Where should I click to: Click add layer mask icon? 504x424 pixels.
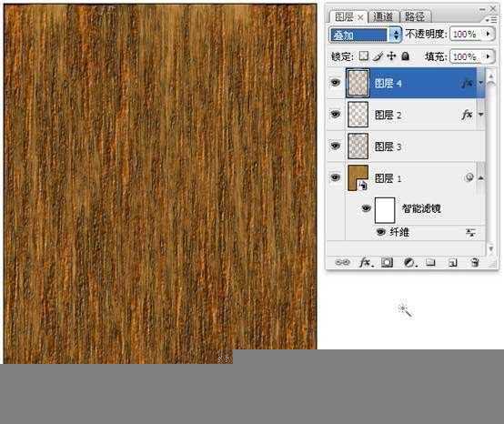387,262
